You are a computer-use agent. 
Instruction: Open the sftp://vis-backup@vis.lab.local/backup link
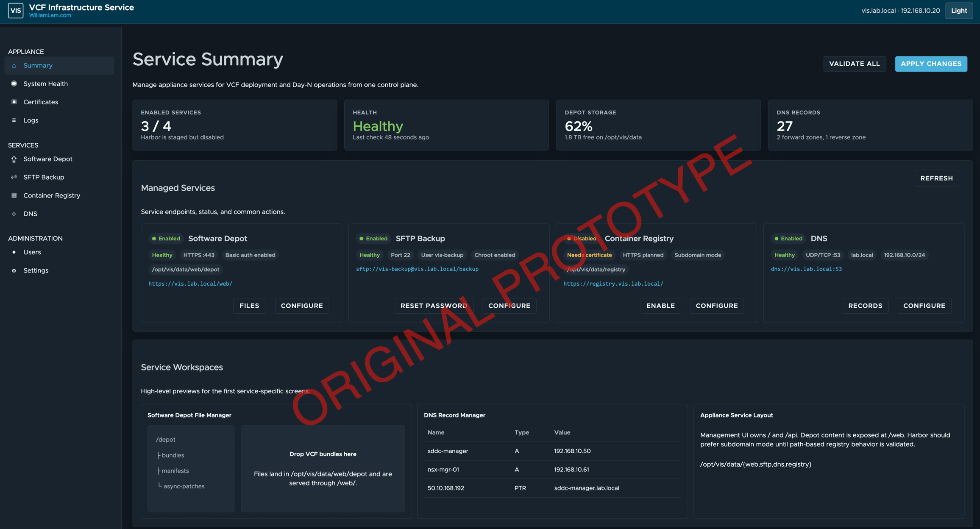417,269
